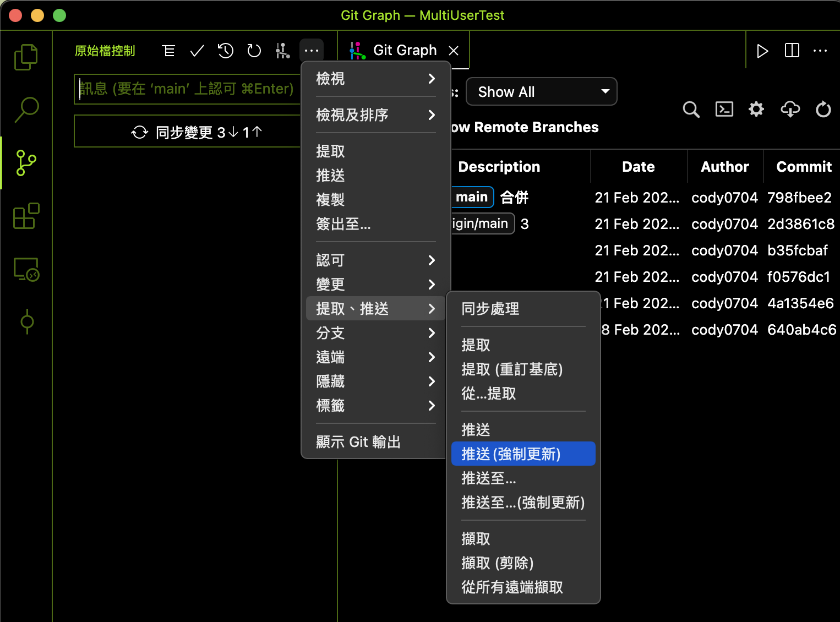The height and width of the screenshot is (622, 840).
Task: Click the history clock icon in source control
Action: coord(226,51)
